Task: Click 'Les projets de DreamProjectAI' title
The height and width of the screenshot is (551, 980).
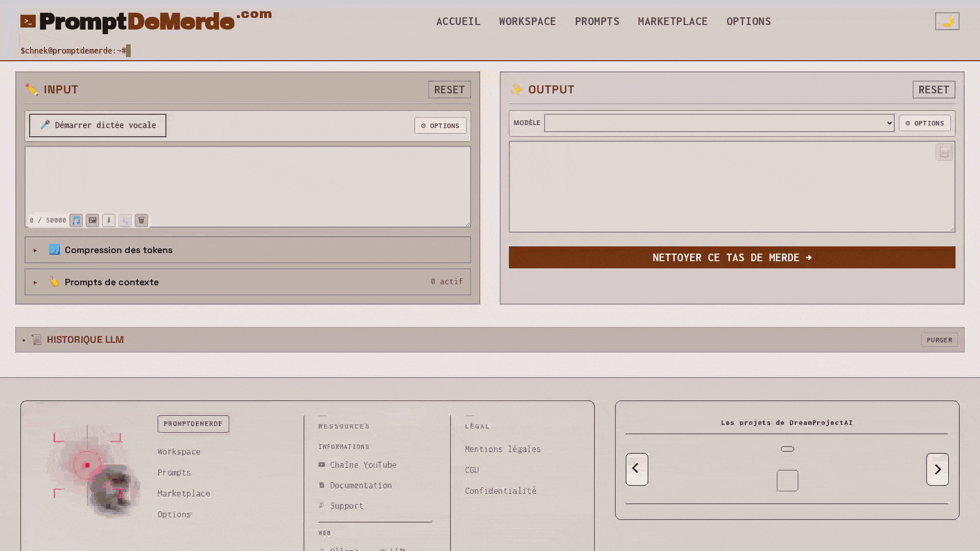Action: (787, 423)
